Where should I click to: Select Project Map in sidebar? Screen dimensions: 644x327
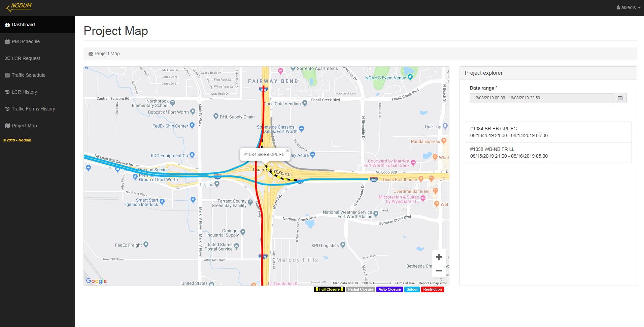pyautogui.click(x=37, y=126)
